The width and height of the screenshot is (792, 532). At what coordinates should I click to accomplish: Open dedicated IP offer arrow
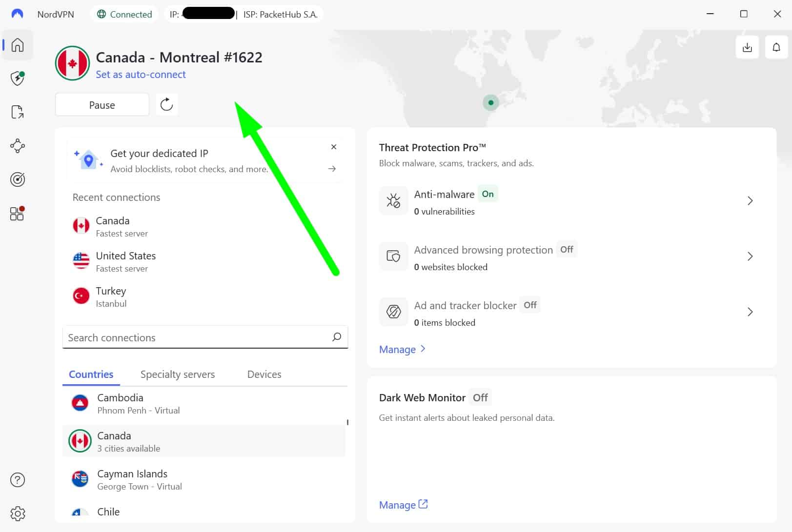point(332,169)
